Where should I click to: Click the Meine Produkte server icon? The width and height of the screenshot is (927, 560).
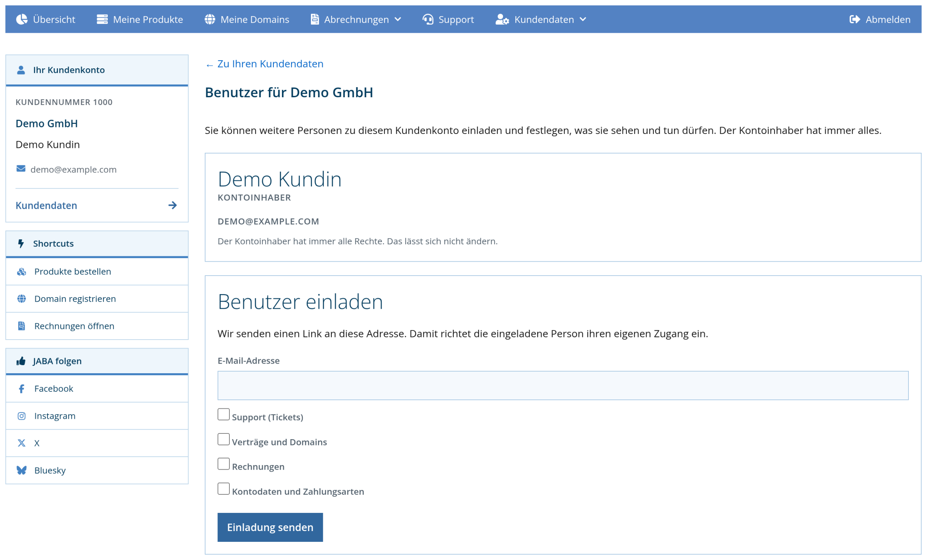click(102, 19)
